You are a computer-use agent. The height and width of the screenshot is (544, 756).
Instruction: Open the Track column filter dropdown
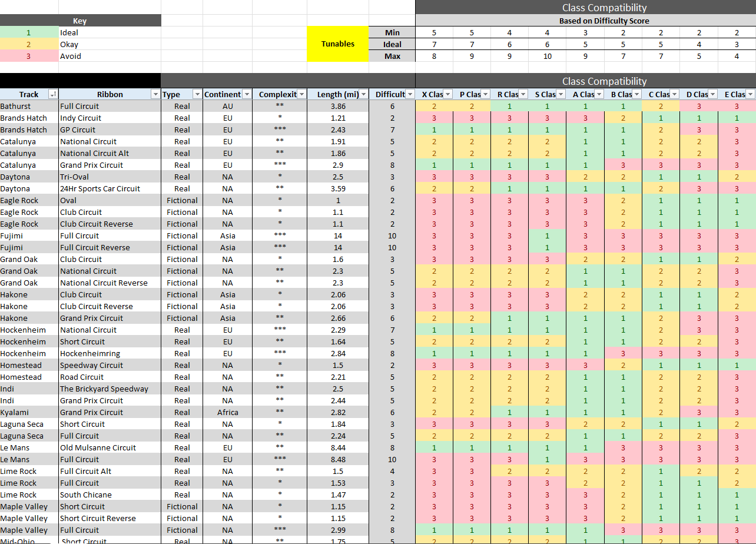click(53, 94)
